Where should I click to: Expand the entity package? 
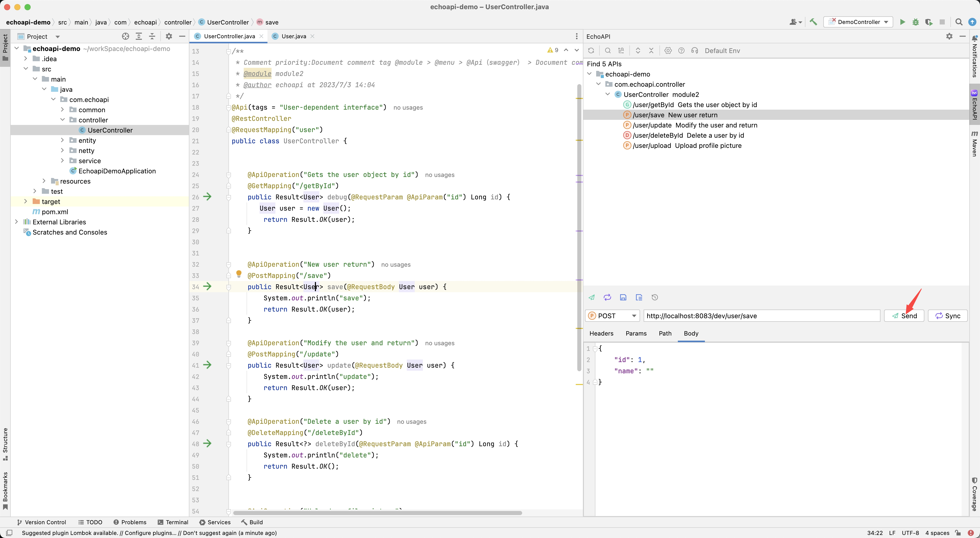coord(62,140)
